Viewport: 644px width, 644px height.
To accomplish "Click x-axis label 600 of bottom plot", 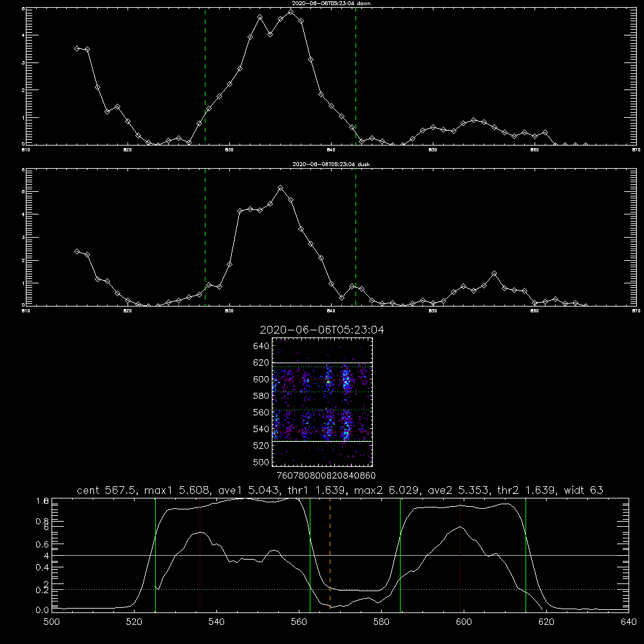I will pos(464,622).
